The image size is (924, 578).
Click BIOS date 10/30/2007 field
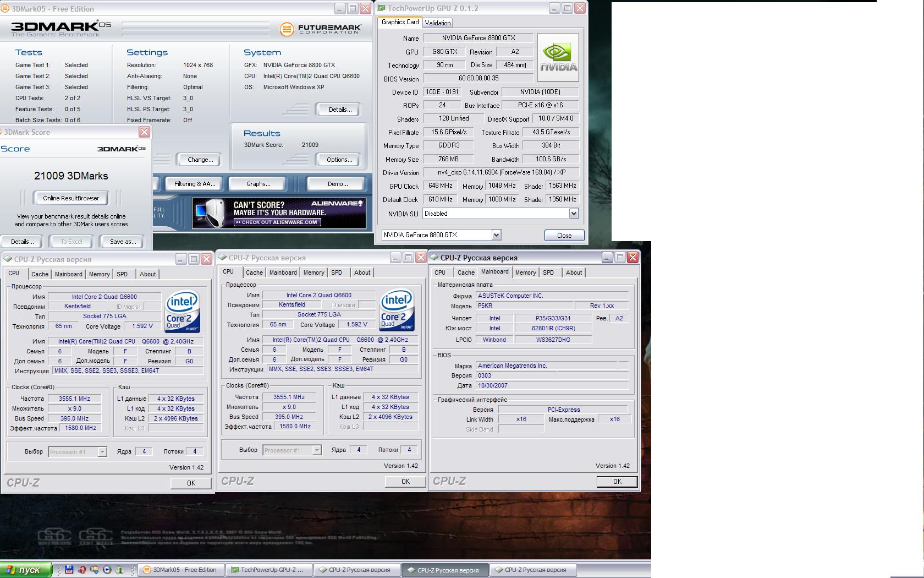pyautogui.click(x=552, y=385)
